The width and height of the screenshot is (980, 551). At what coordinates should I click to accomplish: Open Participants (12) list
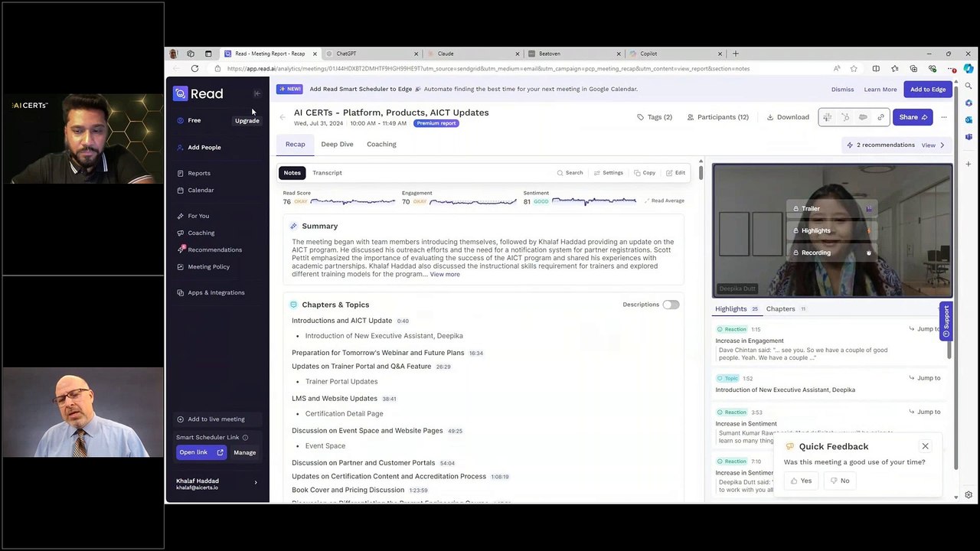point(717,117)
